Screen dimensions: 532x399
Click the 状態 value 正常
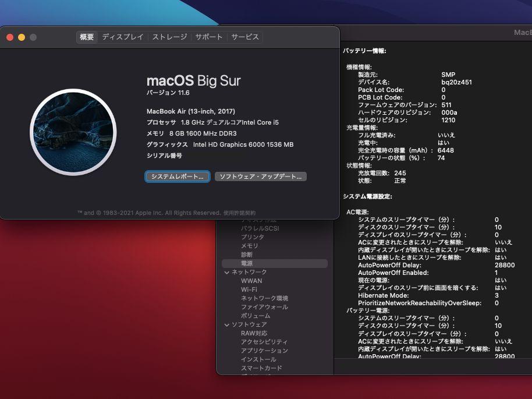click(400, 181)
